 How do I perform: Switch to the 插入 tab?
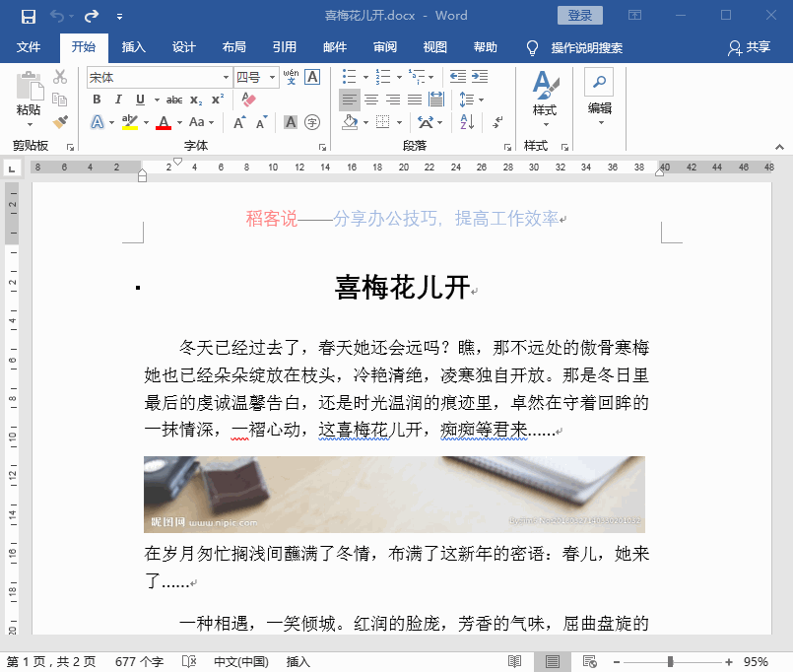(x=134, y=47)
